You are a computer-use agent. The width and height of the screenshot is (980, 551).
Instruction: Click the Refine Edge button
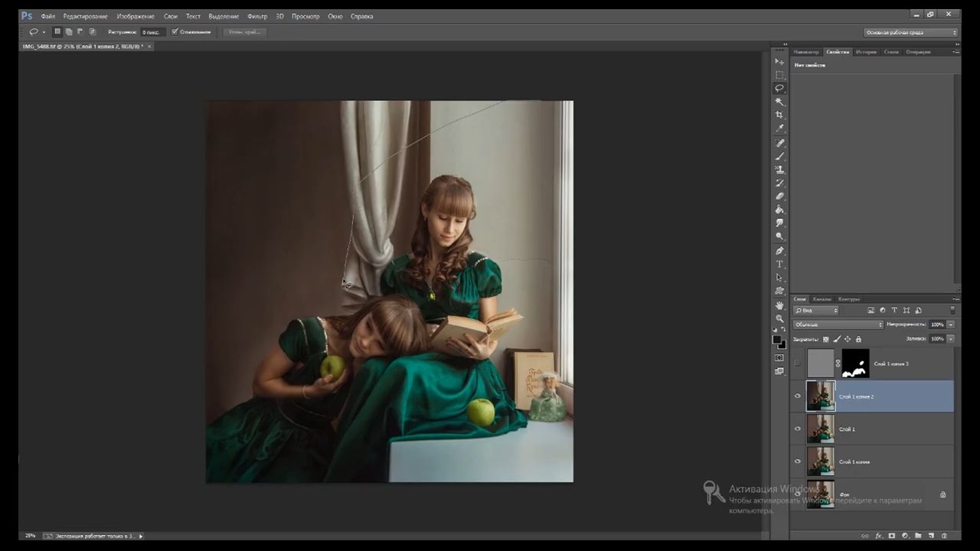(x=245, y=32)
